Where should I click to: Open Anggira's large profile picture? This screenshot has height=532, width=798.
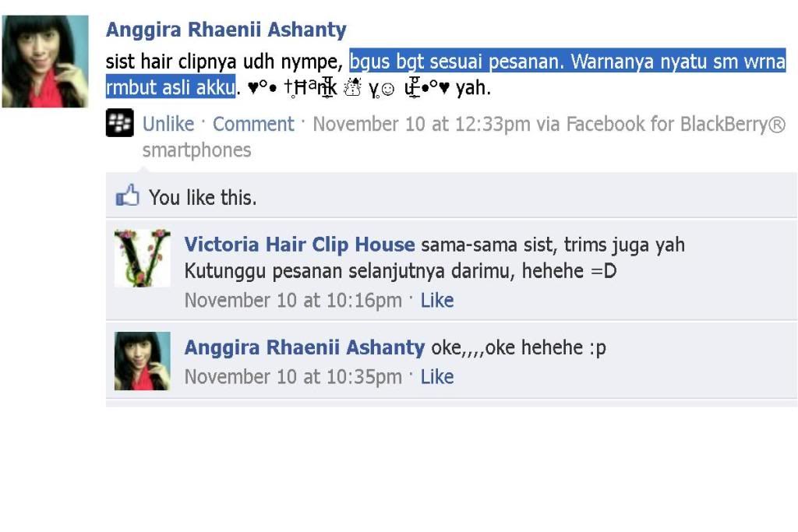(x=45, y=61)
